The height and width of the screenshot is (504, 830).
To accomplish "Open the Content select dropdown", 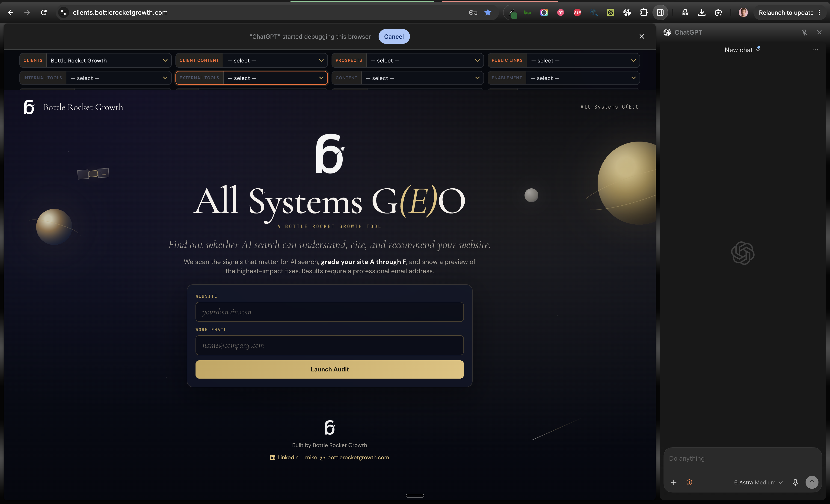I will pyautogui.click(x=407, y=78).
